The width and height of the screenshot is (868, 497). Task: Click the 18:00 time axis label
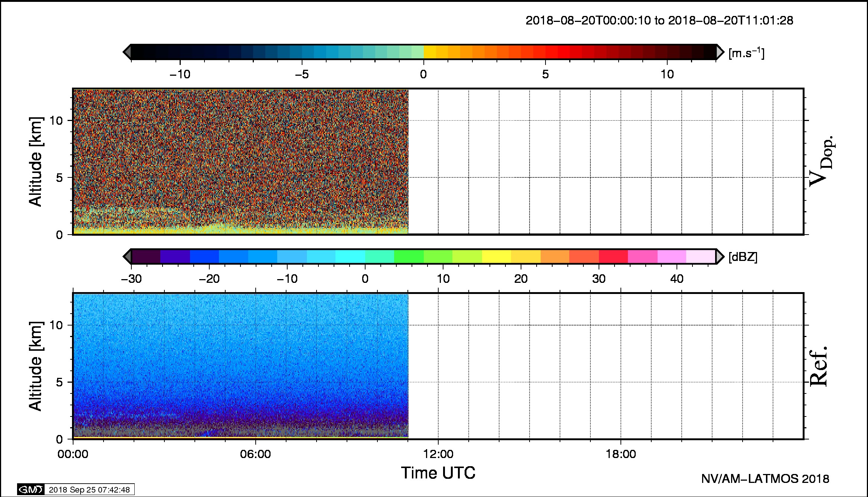(x=621, y=454)
